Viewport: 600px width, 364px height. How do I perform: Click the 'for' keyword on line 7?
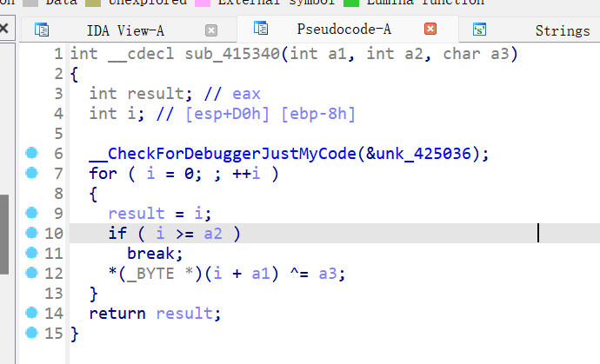click(103, 174)
